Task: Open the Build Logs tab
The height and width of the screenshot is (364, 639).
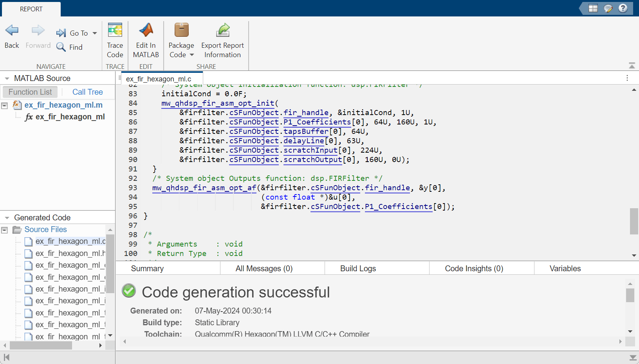Action: 358,268
